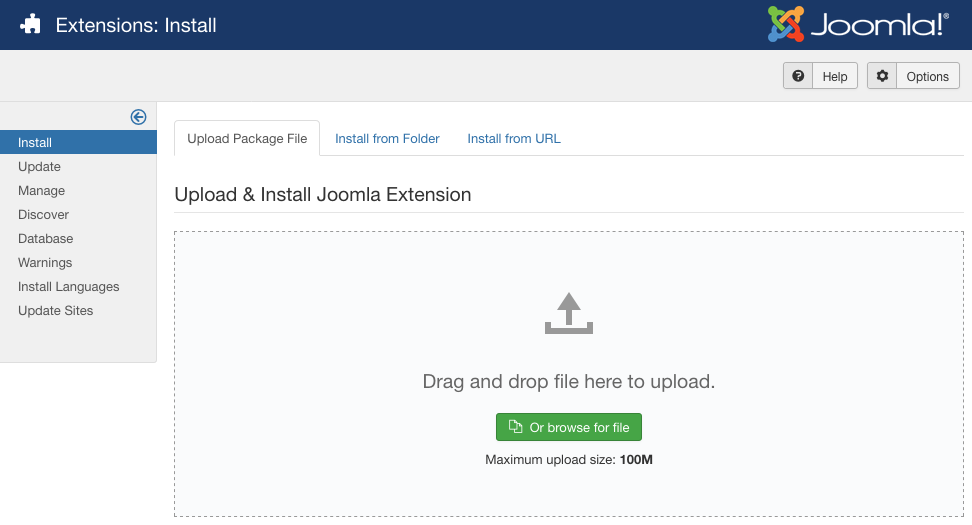
Task: Click the gear Options icon
Action: pos(882,76)
